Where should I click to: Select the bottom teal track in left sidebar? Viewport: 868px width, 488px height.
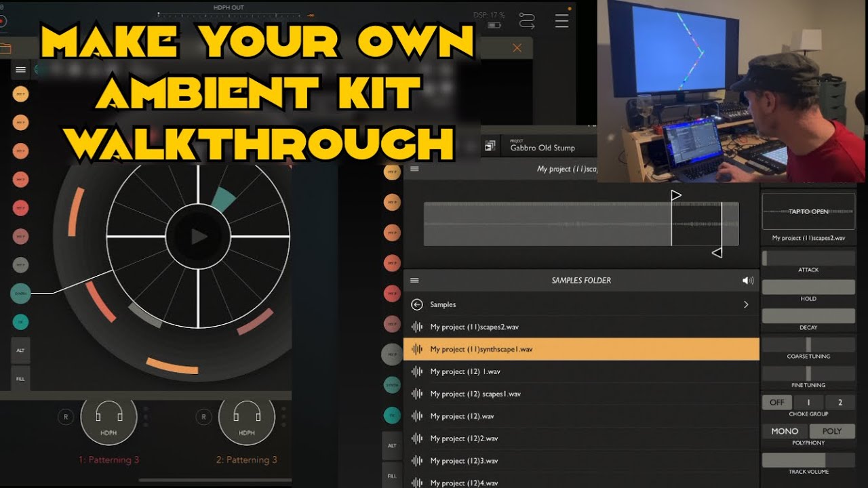point(20,322)
